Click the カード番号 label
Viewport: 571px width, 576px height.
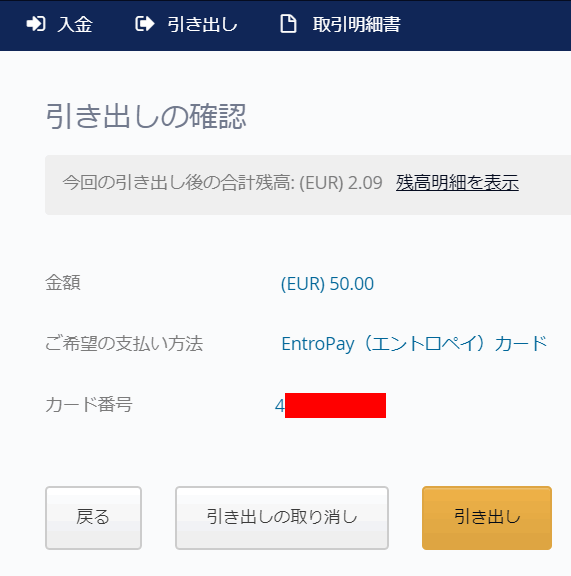tap(89, 404)
